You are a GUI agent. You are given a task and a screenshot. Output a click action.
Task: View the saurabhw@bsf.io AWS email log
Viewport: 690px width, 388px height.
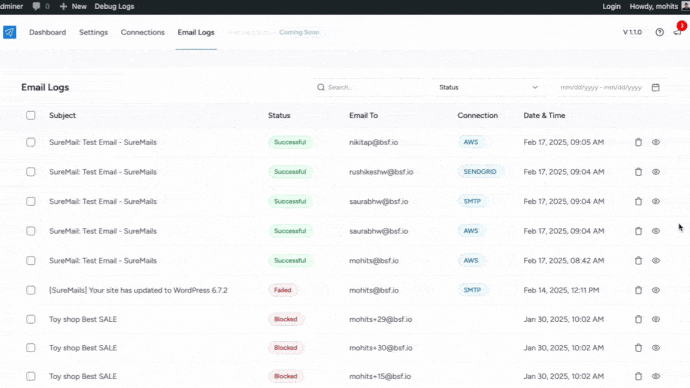coord(656,231)
